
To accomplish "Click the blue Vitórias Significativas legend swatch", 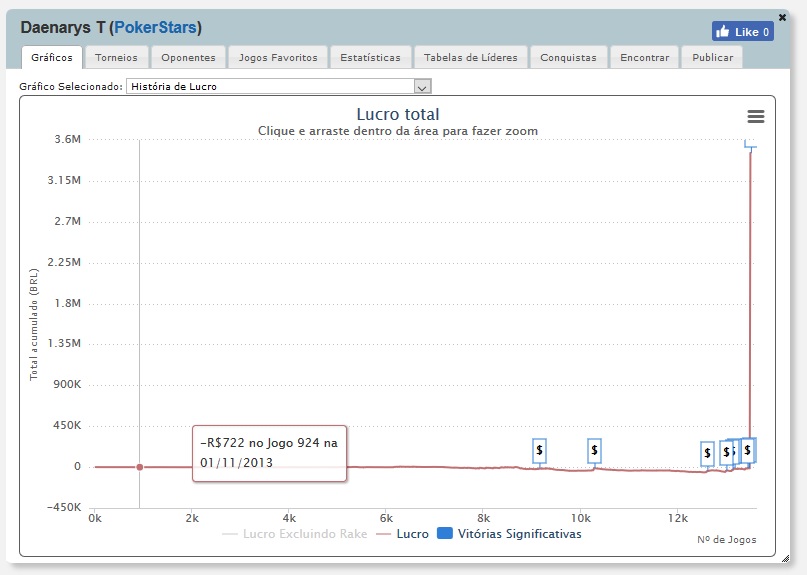I will pos(445,533).
